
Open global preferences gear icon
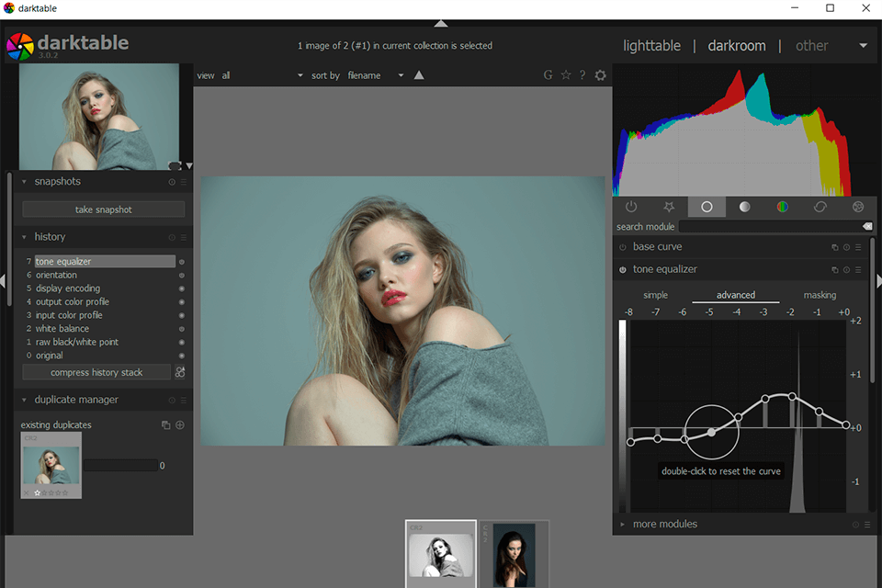601,75
